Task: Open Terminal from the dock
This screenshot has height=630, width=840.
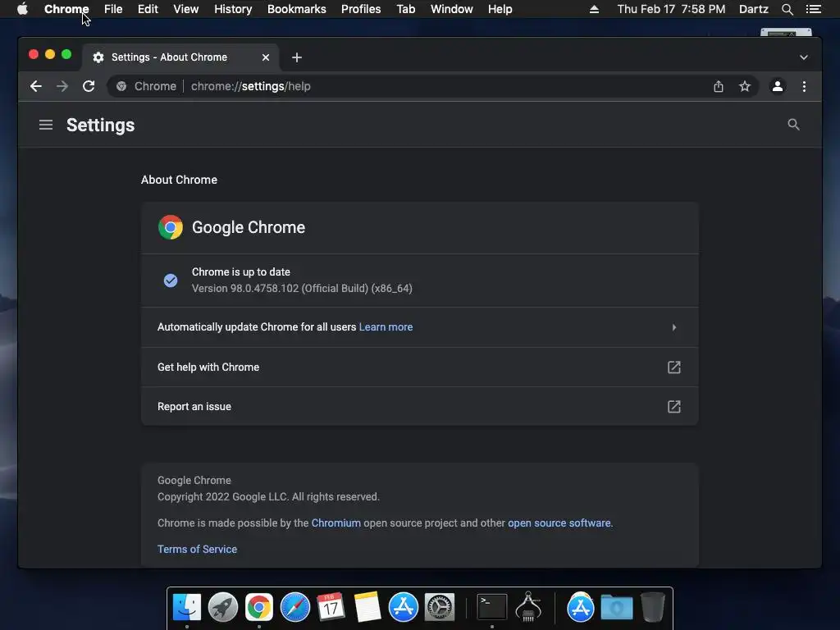Action: 492,607
